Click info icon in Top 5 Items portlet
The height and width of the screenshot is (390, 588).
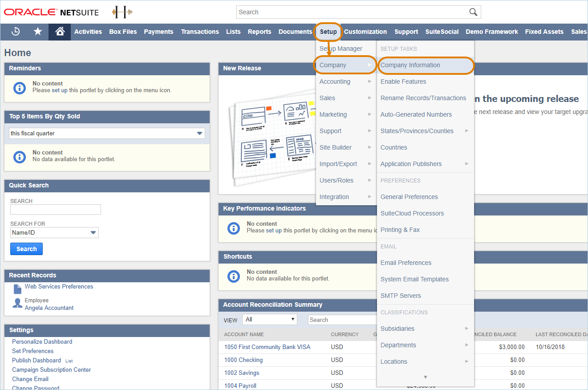[20, 157]
